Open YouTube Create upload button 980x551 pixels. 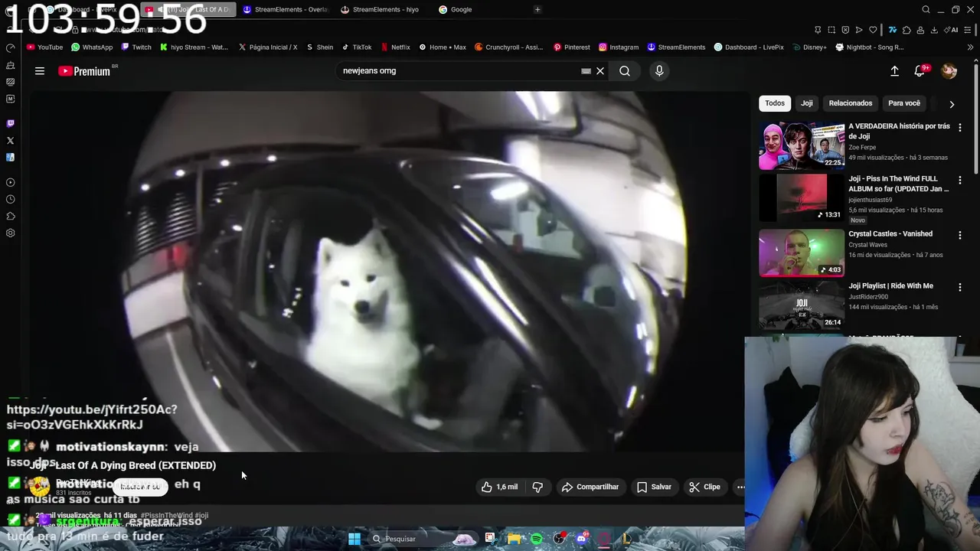[x=894, y=71]
